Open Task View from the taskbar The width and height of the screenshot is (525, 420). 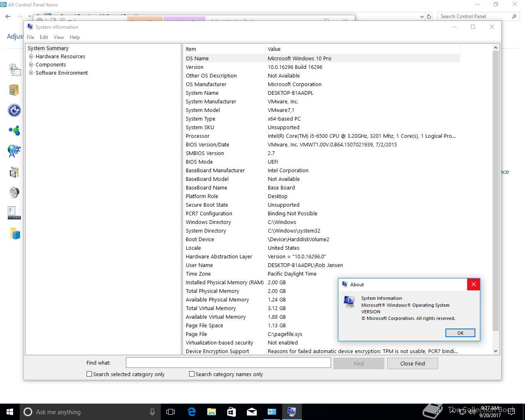click(171, 412)
